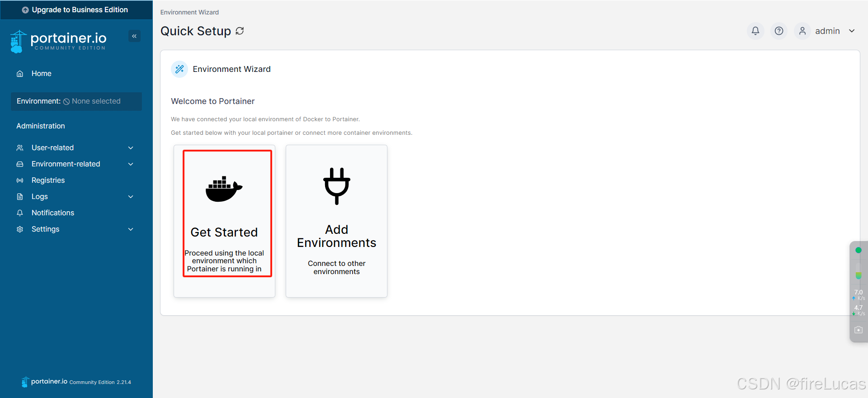Click the Logs document icon
This screenshot has height=398, width=868.
click(x=20, y=197)
